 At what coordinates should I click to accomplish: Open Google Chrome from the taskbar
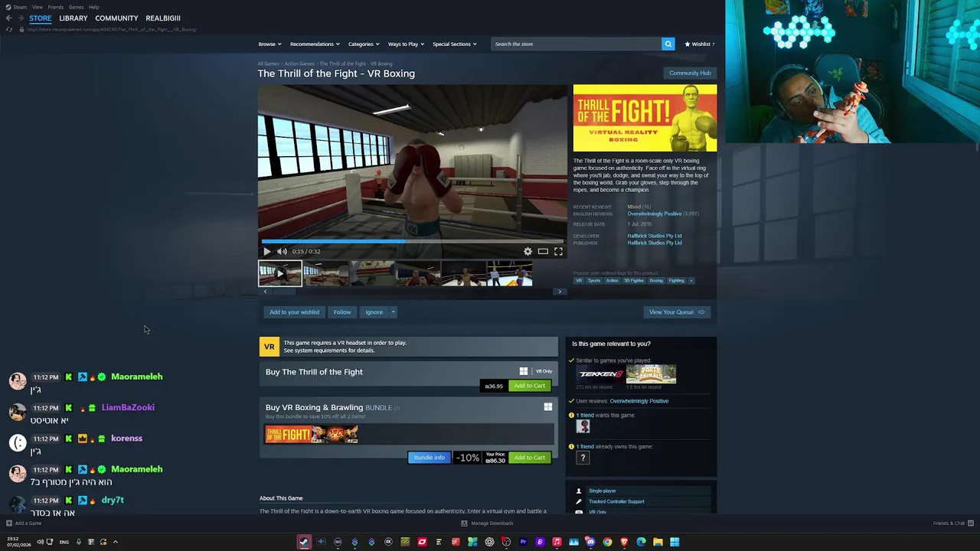coord(607,542)
